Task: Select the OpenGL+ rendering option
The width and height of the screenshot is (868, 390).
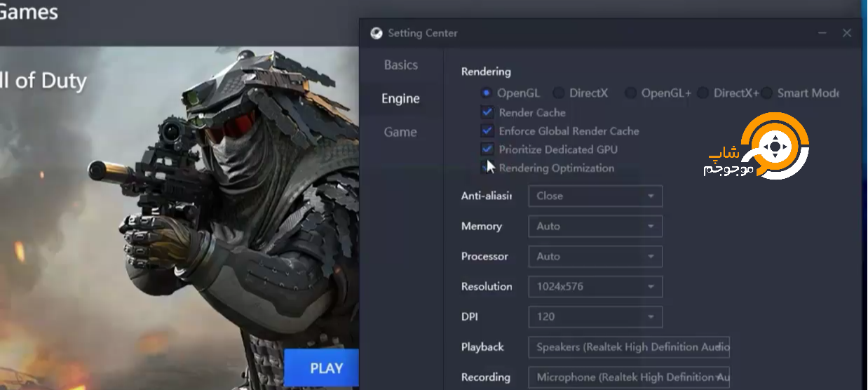Action: pos(630,93)
